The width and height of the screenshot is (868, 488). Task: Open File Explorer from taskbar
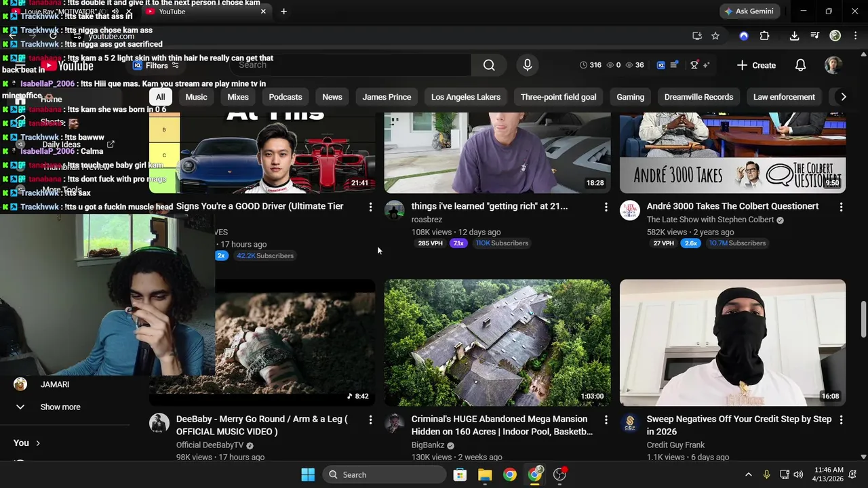click(x=485, y=474)
